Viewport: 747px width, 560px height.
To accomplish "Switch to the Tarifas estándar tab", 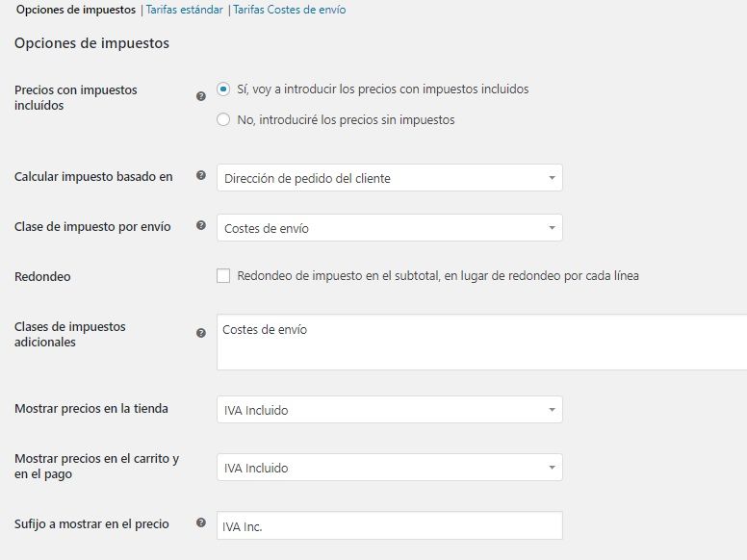I will coord(185,10).
